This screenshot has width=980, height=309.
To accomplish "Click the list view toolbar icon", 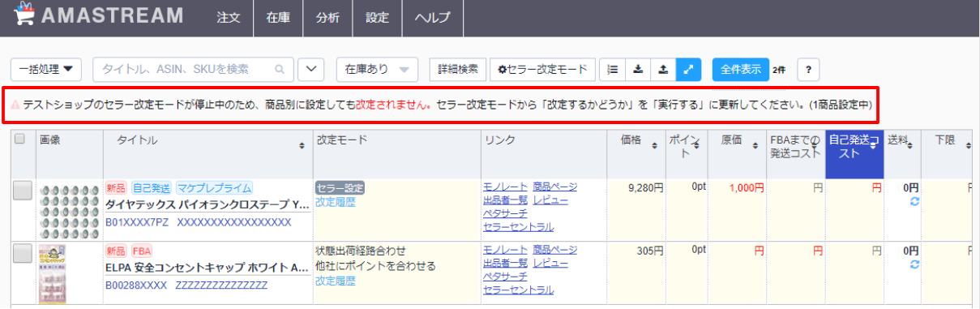I will [x=613, y=70].
